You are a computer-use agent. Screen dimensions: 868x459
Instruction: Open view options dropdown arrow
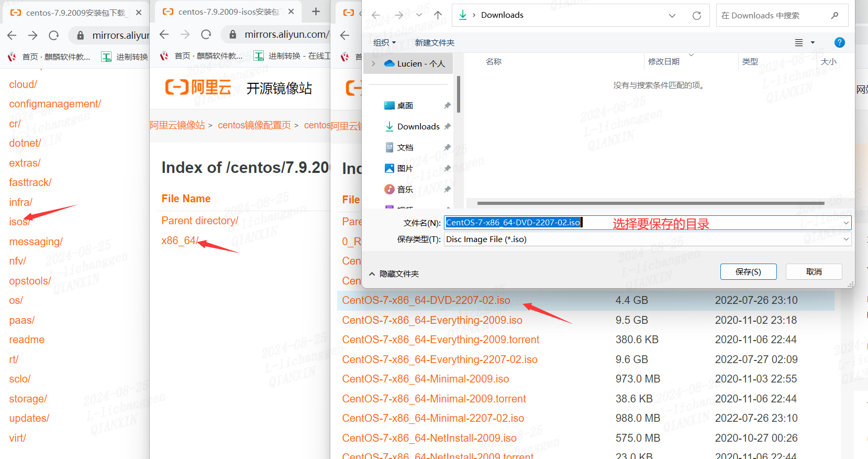point(813,42)
